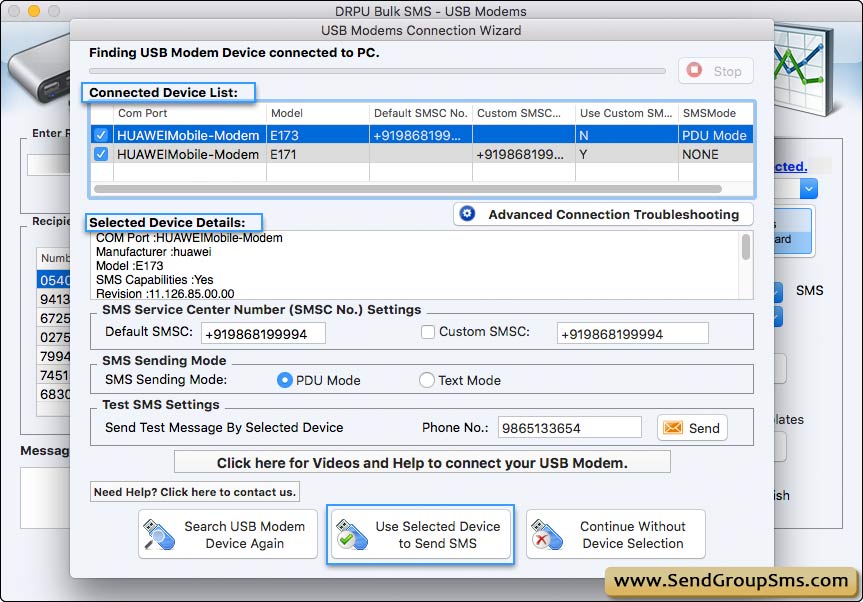
Task: Select the HUAWEIMobile-Modem E171 row
Action: click(422, 154)
